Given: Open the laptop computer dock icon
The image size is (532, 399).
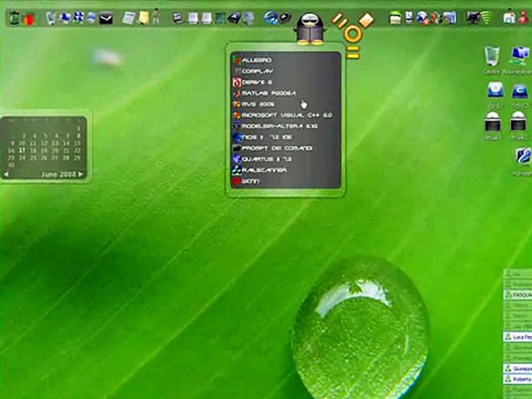Looking at the screenshot, I should click(178, 18).
